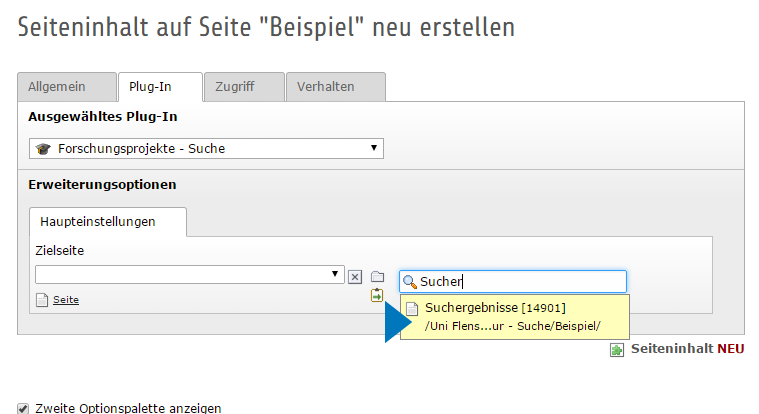Viewport: 759px width, 414px height.
Task: Open the folder browse icon beside Zielseite
Action: click(x=377, y=276)
